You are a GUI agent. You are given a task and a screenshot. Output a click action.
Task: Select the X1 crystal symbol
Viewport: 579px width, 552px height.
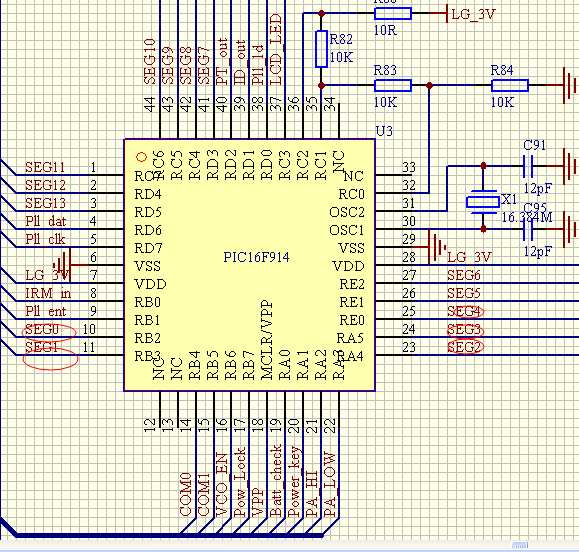(483, 202)
